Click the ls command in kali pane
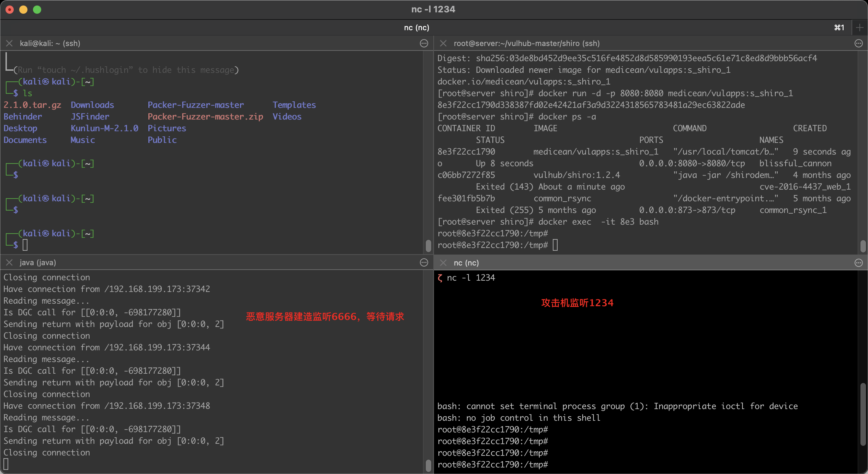 27,93
